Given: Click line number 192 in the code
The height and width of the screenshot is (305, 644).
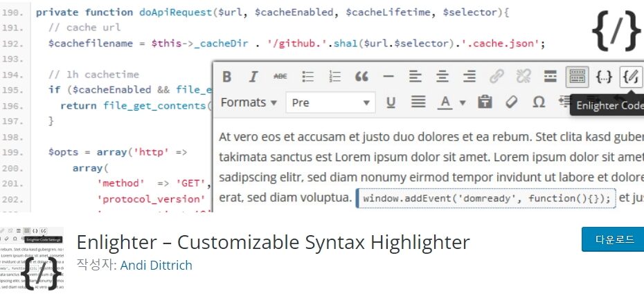Looking at the screenshot, I should (x=12, y=44).
